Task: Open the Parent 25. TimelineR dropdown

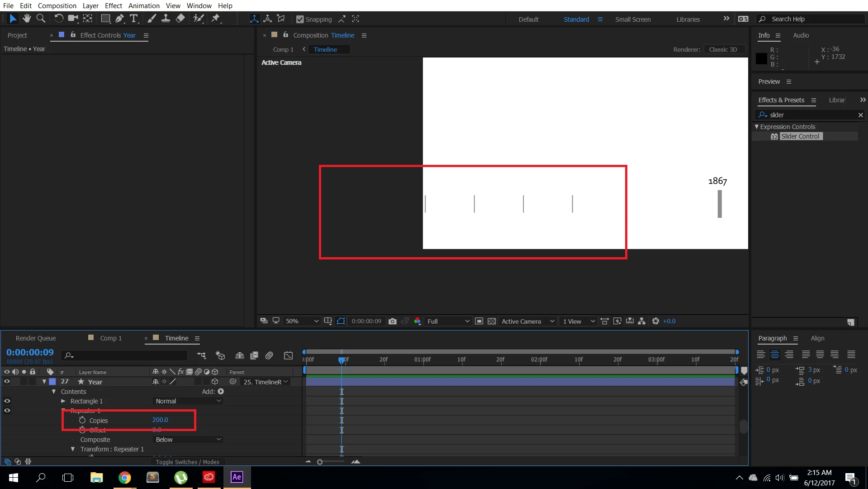Action: click(x=266, y=382)
